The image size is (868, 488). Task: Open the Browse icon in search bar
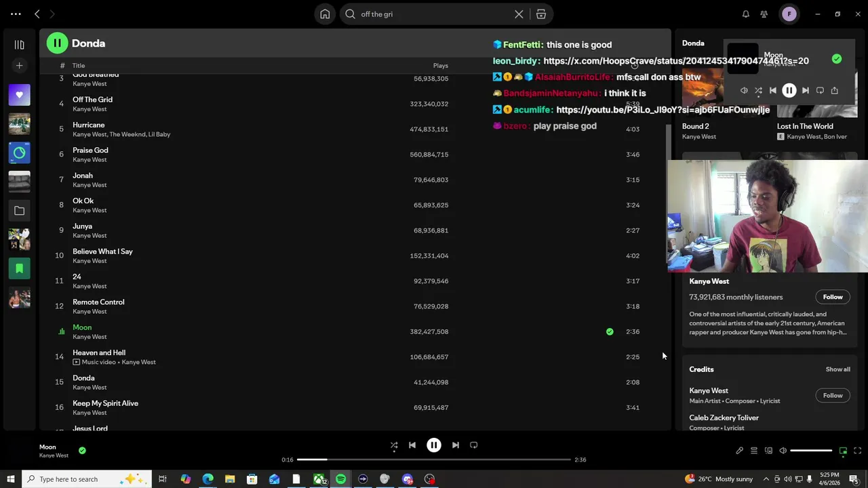[541, 14]
